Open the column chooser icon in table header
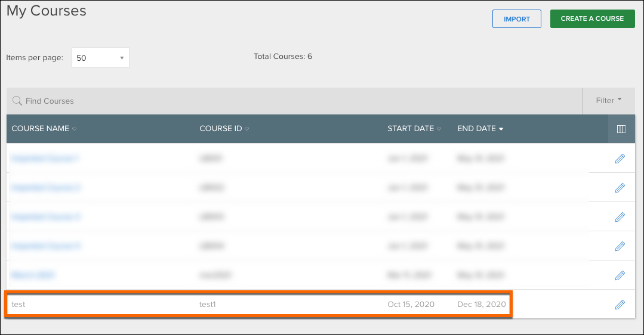The width and height of the screenshot is (644, 335). pos(621,129)
